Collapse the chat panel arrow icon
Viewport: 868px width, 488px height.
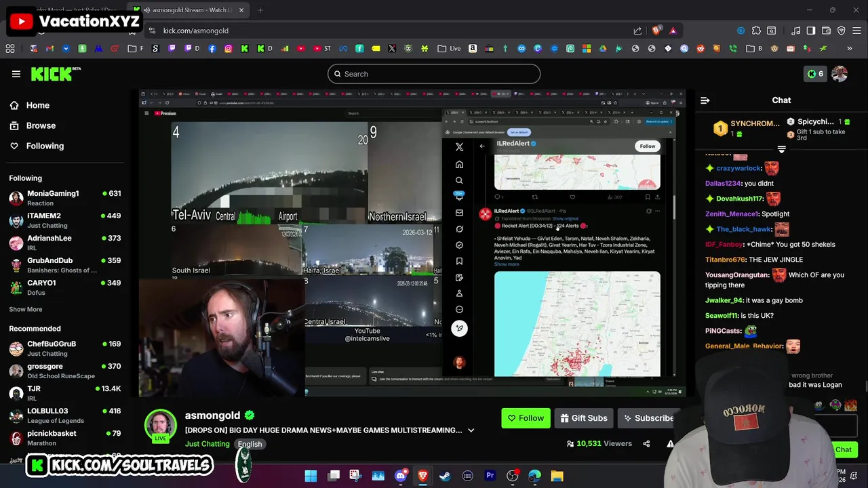[705, 100]
